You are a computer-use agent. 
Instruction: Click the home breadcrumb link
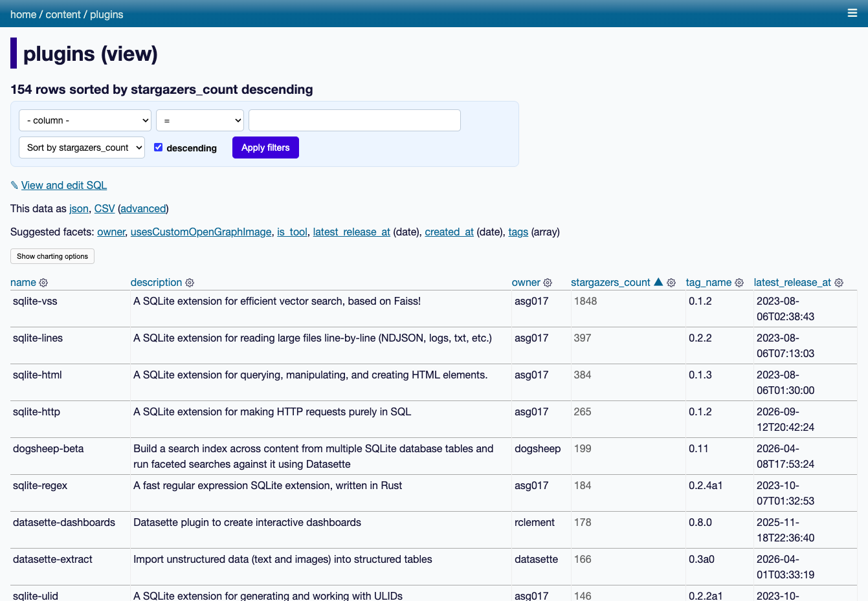[23, 14]
